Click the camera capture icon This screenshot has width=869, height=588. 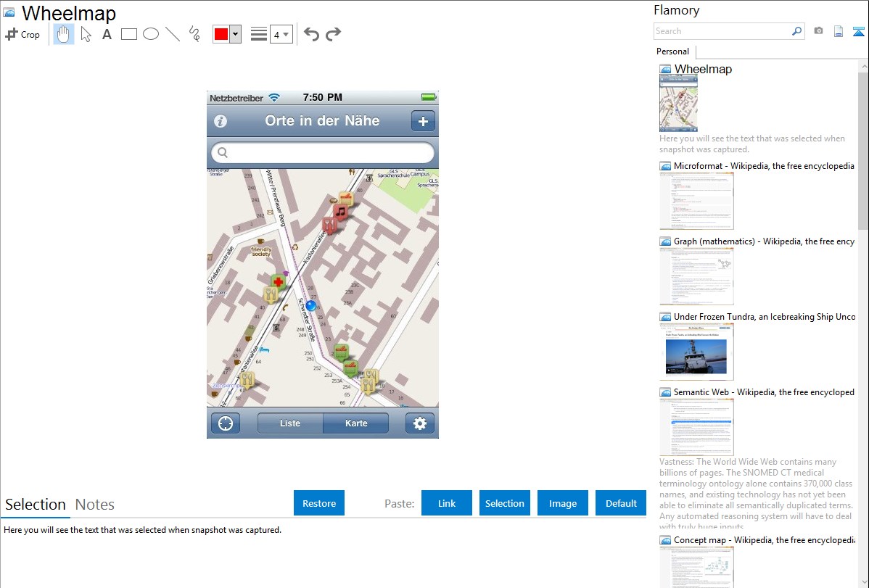(x=818, y=31)
